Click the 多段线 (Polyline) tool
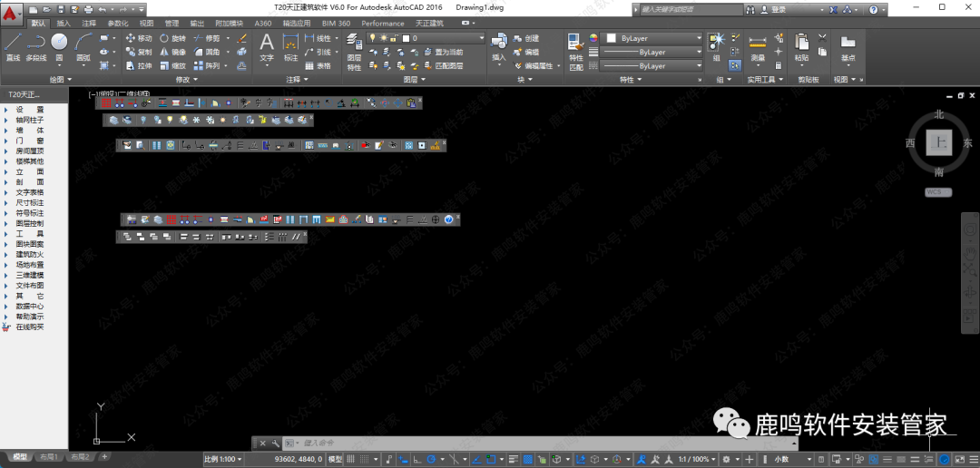980x468 pixels. point(35,45)
